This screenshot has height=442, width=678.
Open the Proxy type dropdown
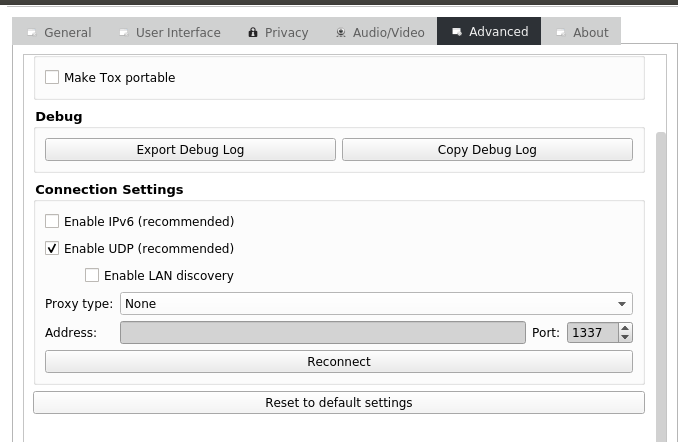click(376, 304)
